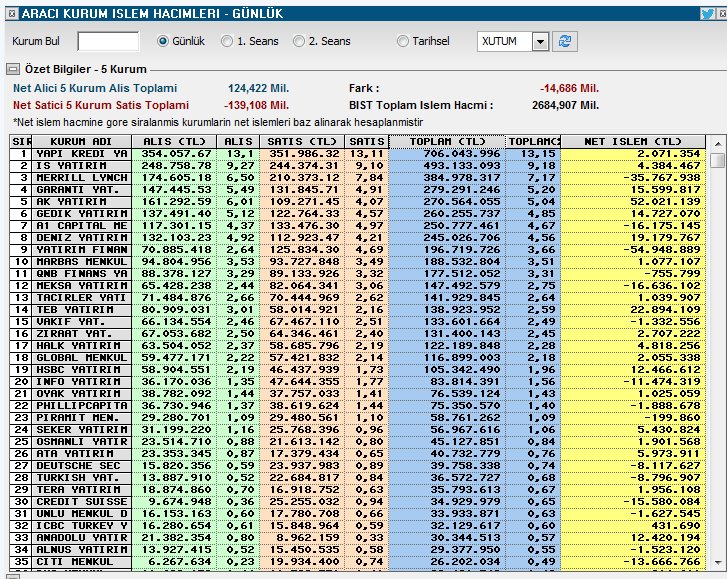The height and width of the screenshot is (579, 727).
Task: Select the PIRAMIT MEN. row
Action: point(357,418)
